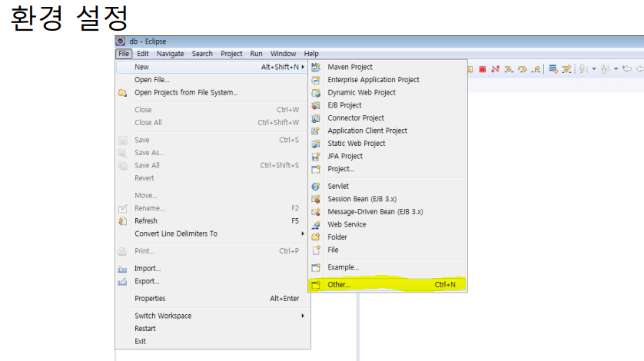Click the Import icon in File menu
The height and width of the screenshot is (361, 644).
122,269
